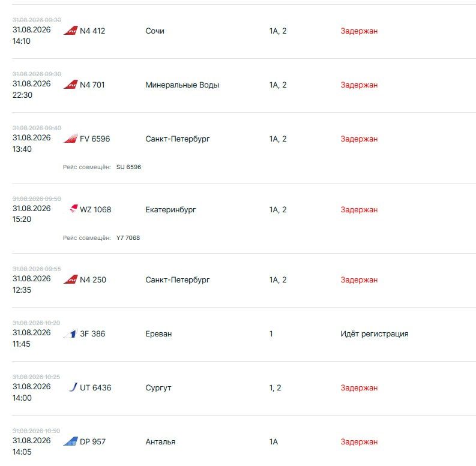Viewport: 476px width, 466px height.
Task: Click the Идёт регистрация status for Ереван flight
Action: coord(375,334)
